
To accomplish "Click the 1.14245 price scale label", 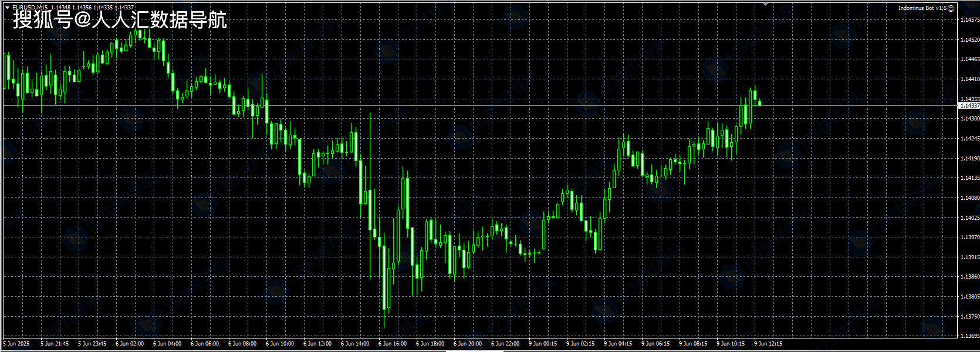I will [969, 139].
